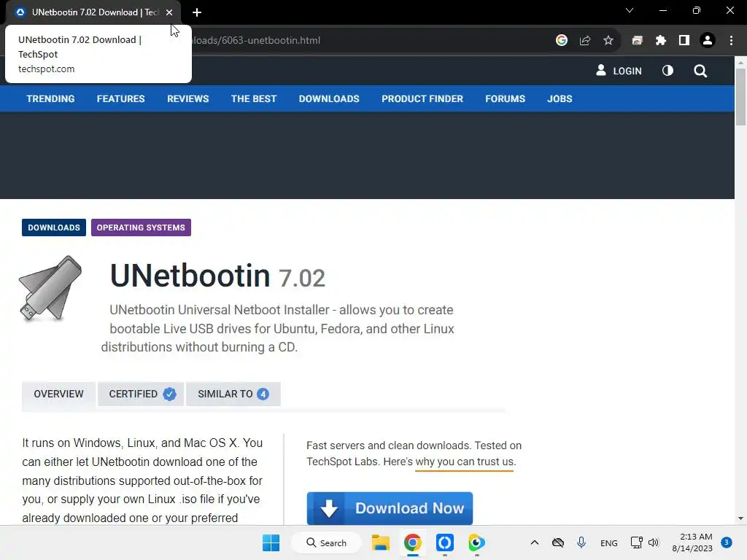Open the TRENDING menu

tap(50, 99)
